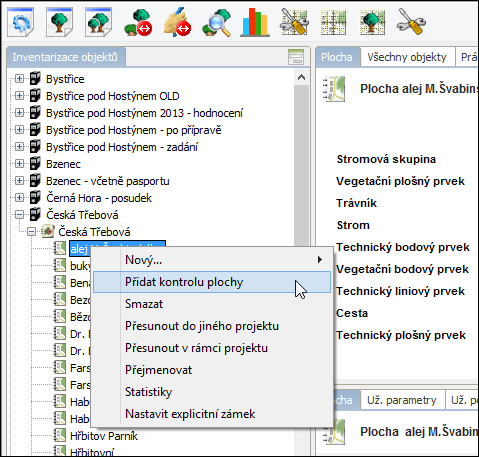Collapse the top-level Česká Třebová project
Screen dimensions: 479x457
pos(19,215)
